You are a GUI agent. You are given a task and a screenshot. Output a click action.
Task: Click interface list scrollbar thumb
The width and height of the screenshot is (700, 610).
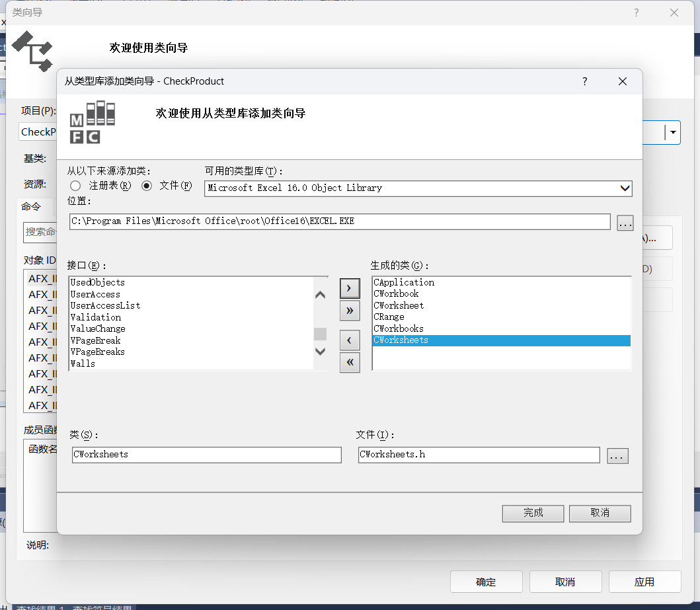click(x=320, y=334)
